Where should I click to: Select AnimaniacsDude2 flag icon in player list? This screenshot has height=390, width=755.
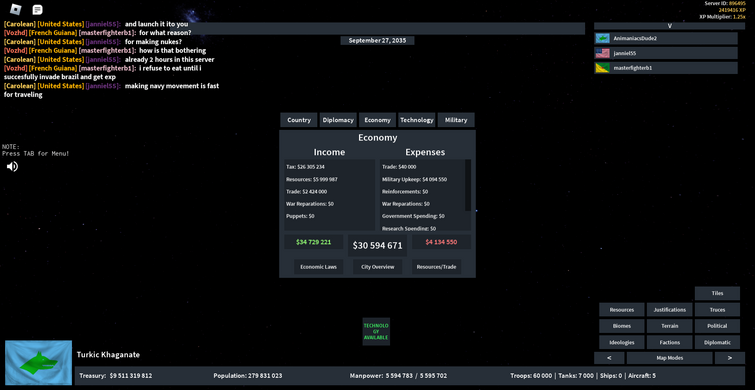602,39
